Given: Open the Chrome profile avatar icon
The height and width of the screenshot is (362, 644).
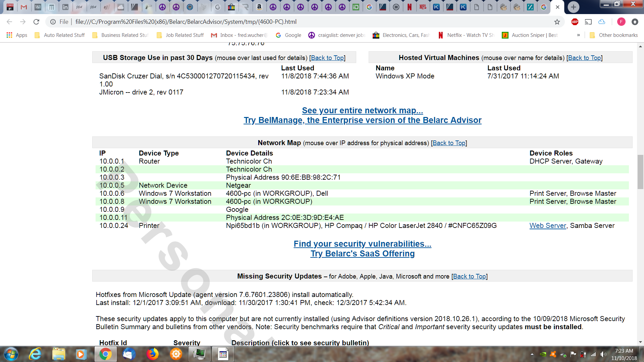Looking at the screenshot, I should tap(621, 22).
